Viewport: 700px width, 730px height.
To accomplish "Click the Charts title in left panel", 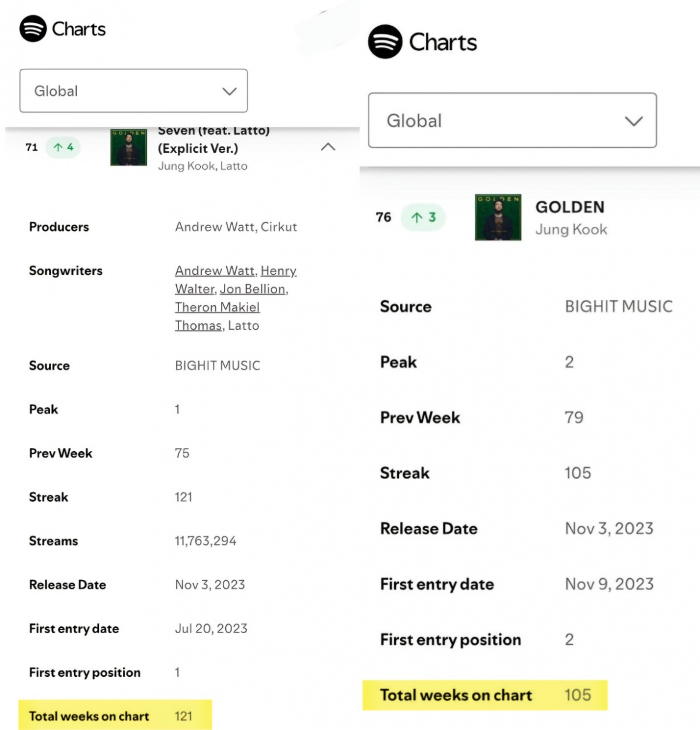I will pyautogui.click(x=79, y=29).
